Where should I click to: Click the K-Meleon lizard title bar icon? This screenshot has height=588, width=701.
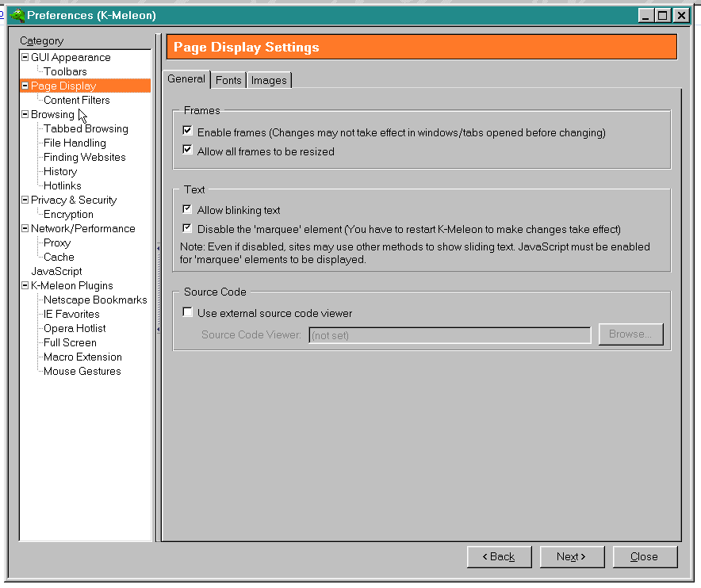click(17, 16)
